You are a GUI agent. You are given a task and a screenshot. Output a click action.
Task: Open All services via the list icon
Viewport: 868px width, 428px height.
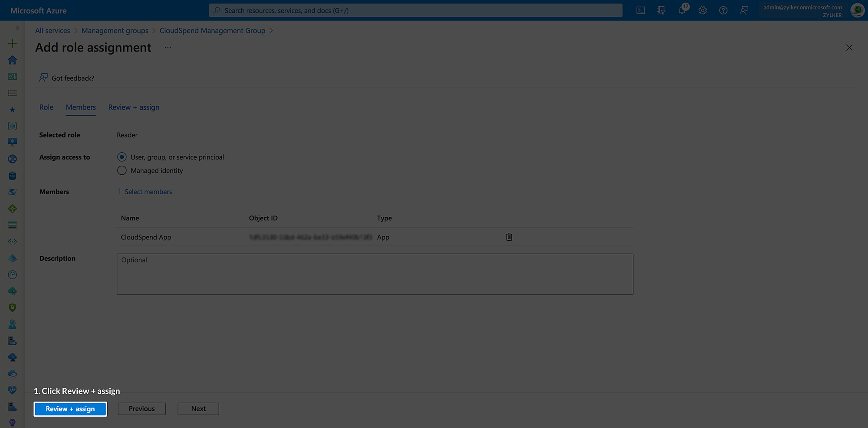point(12,93)
